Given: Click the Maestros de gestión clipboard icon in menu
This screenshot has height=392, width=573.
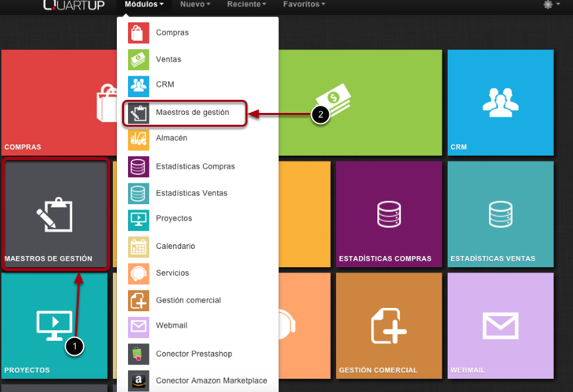Looking at the screenshot, I should click(138, 113).
